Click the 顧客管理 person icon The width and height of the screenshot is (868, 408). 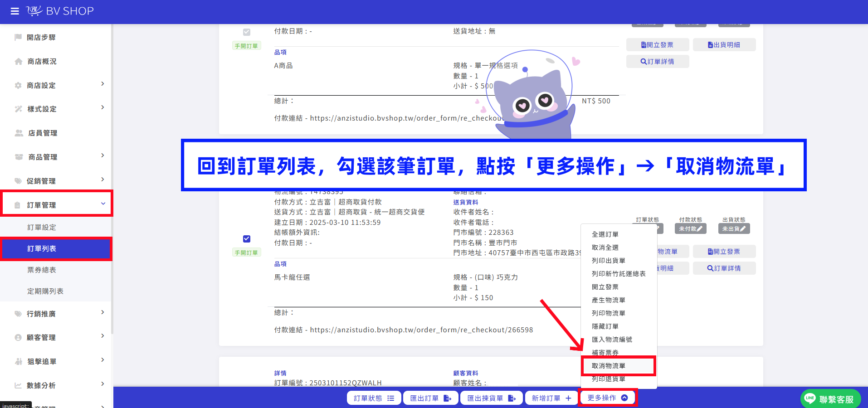coord(18,337)
